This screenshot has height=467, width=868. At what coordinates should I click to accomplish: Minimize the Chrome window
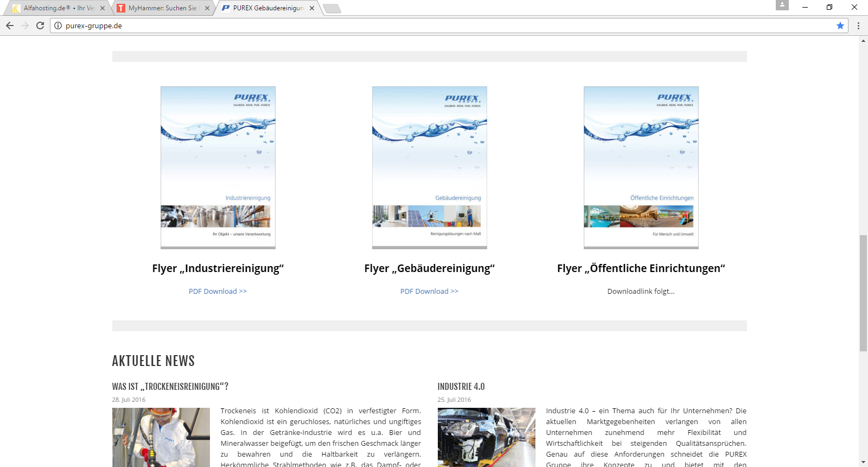[x=805, y=7]
